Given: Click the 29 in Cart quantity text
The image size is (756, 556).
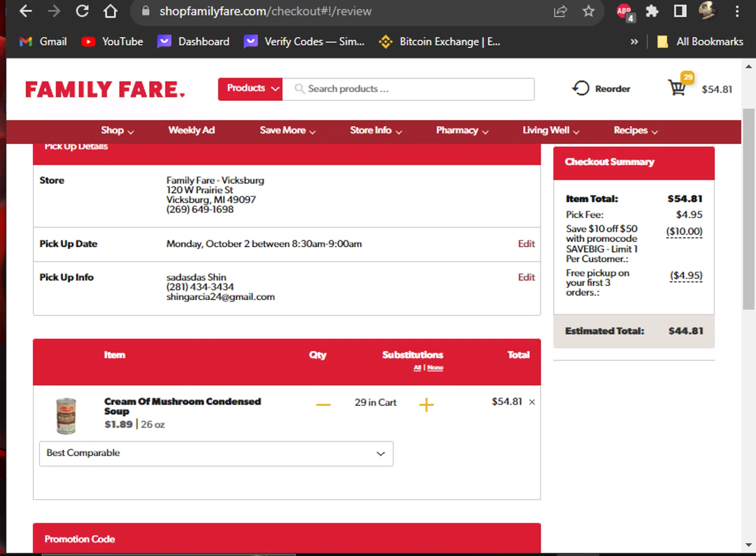Looking at the screenshot, I should tap(375, 402).
